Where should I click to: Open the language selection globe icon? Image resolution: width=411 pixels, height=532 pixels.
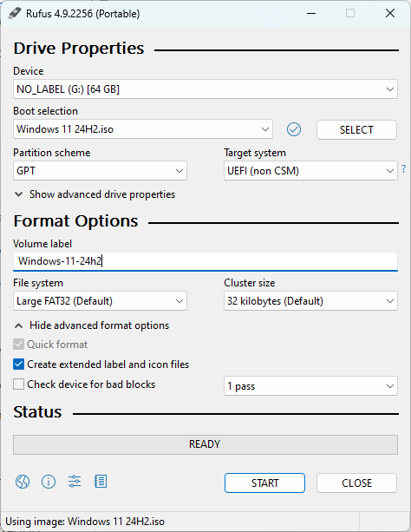(23, 482)
